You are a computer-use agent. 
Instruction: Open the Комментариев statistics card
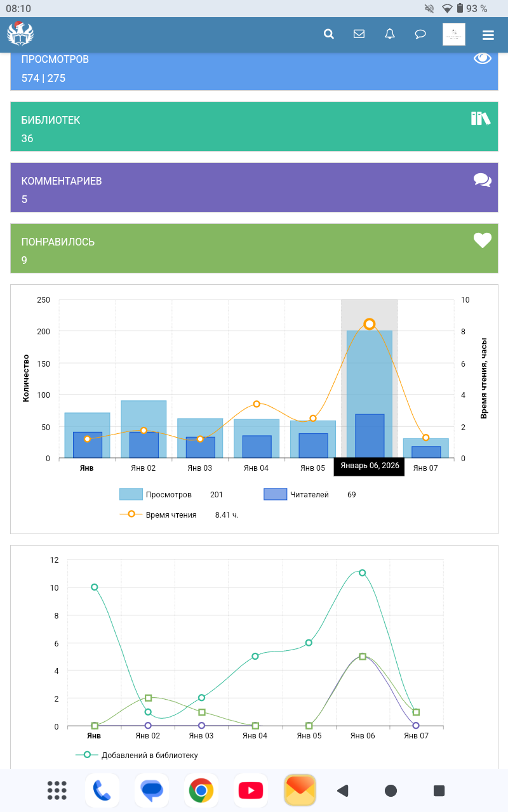(254, 188)
